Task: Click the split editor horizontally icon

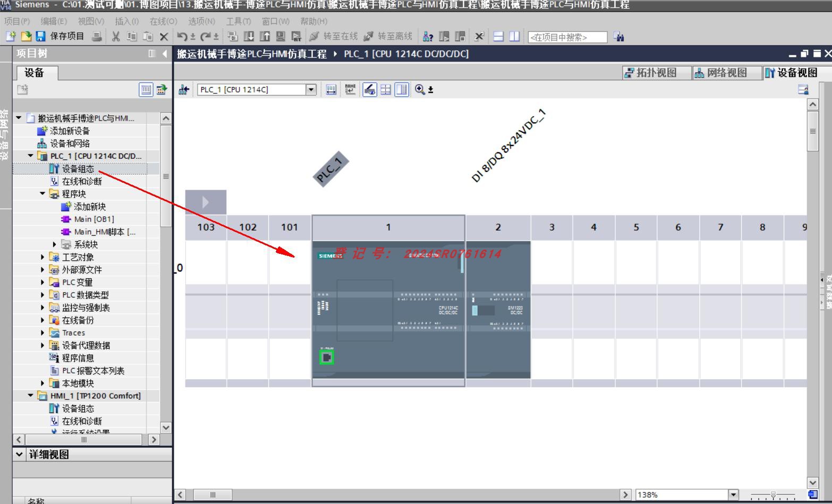Action: pos(498,36)
